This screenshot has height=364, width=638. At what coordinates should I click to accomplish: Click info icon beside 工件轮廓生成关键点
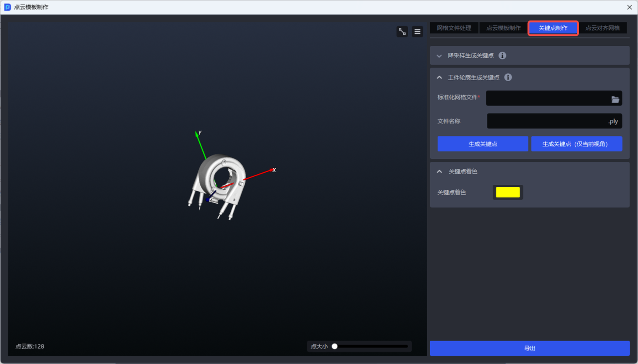[x=508, y=78]
